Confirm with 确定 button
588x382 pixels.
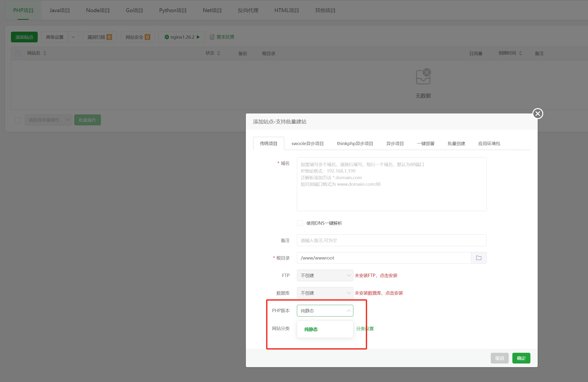click(521, 358)
